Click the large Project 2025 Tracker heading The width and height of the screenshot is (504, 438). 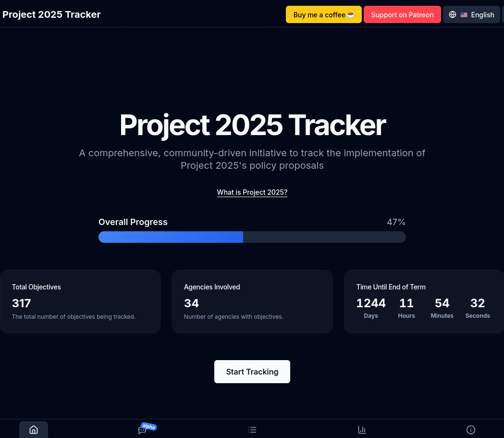click(252, 125)
